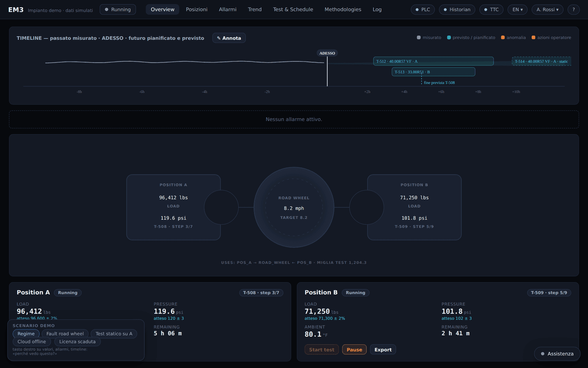This screenshot has width=588, height=368.
Task: Click the PLC connection status chip
Action: tap(423, 10)
